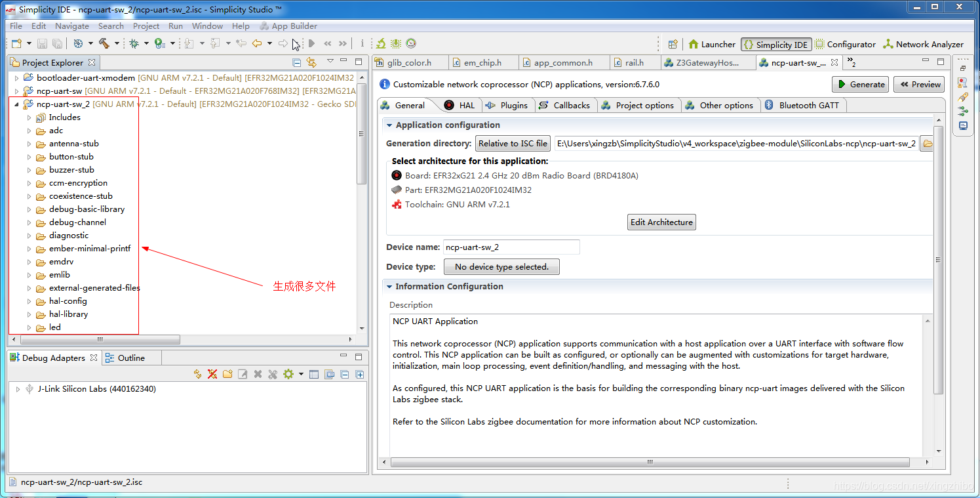Screen dimensions: 980x498
Task: Switch to the Bluetooth GATT tab
Action: [x=802, y=105]
